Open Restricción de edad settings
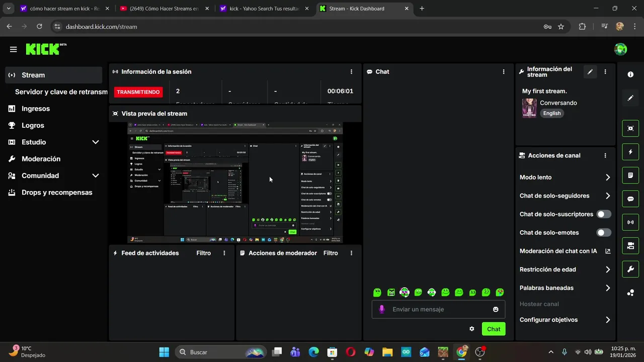 point(565,269)
